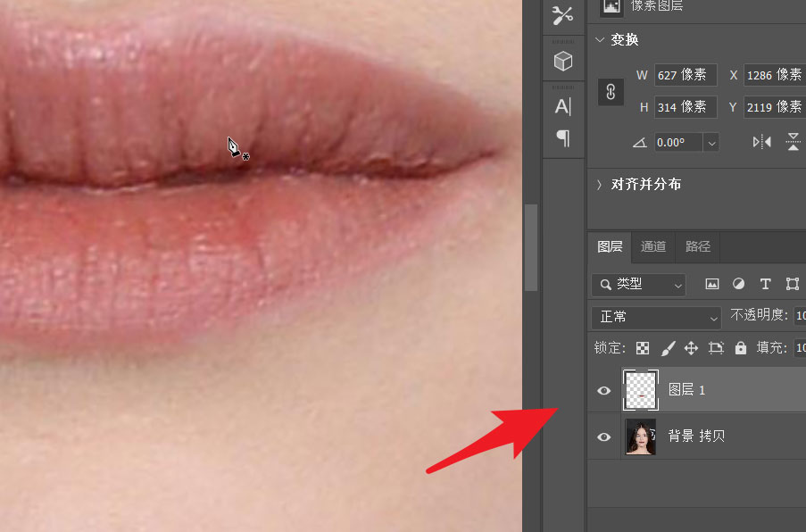Collapse the 变换 section
The image size is (806, 532).
pos(599,39)
